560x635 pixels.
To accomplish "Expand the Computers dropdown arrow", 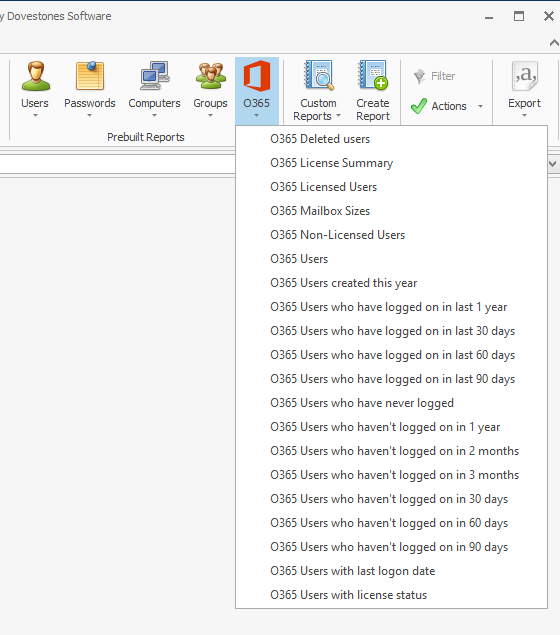I will click(154, 116).
